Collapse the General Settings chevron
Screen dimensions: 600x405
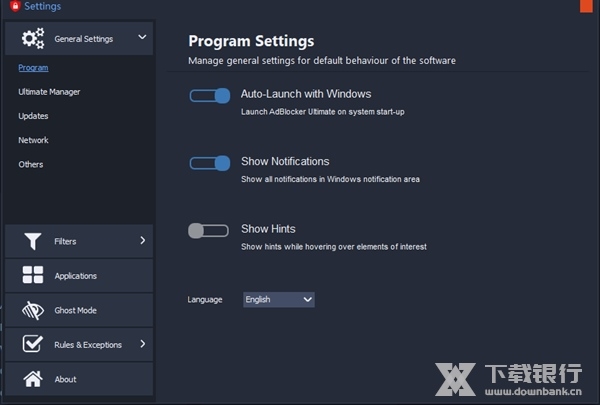coord(142,38)
